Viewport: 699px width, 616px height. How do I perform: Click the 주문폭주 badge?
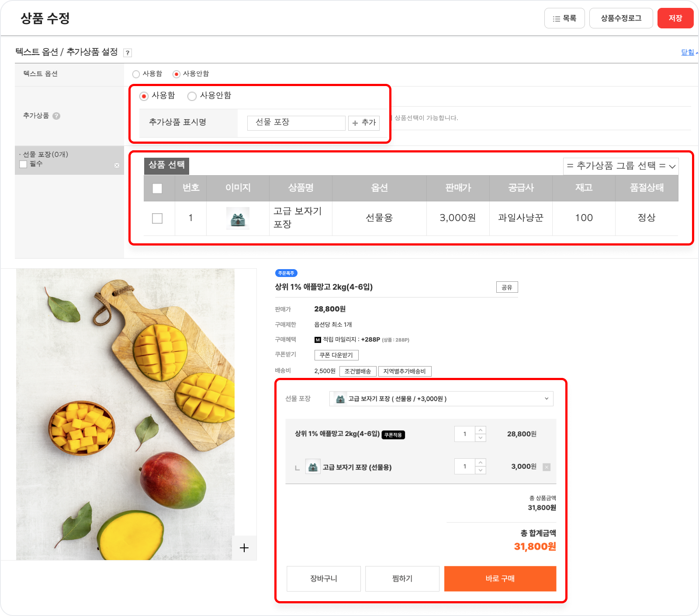[x=286, y=273]
